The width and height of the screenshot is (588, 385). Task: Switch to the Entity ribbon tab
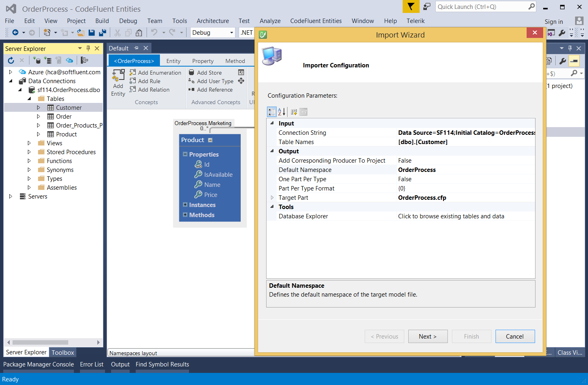(173, 61)
